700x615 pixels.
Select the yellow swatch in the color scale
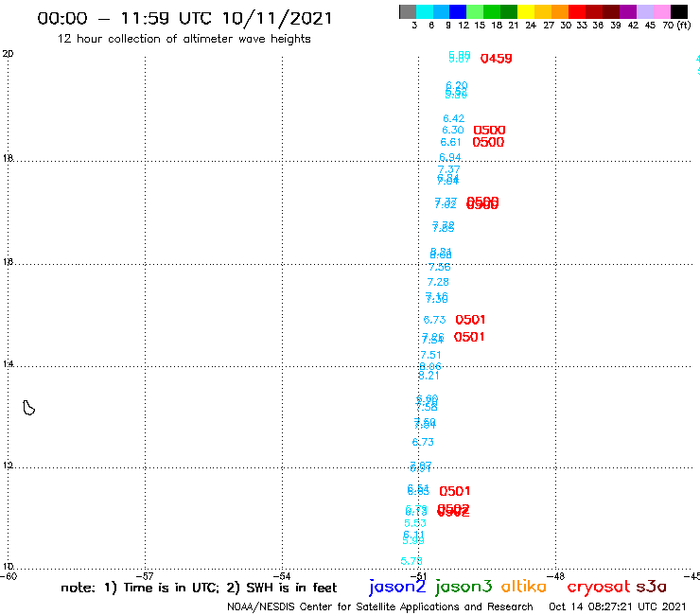(526, 11)
